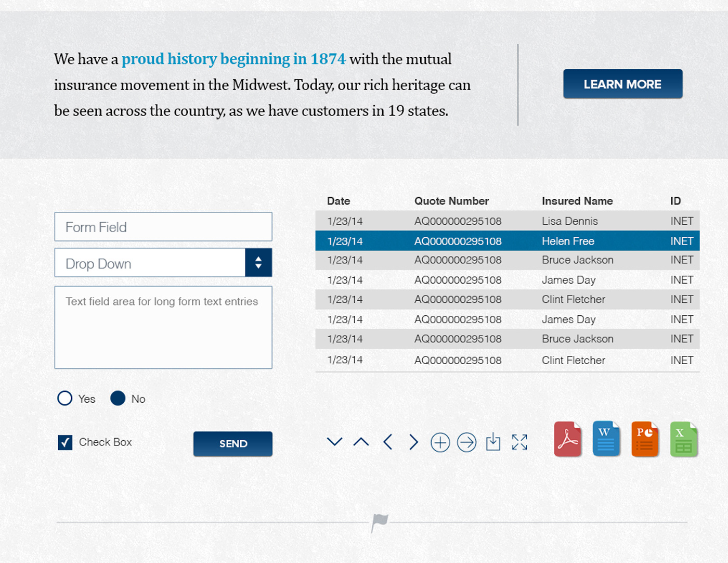Click the left chevron arrow icon
Screen dimensions: 728x563
[x=387, y=442]
